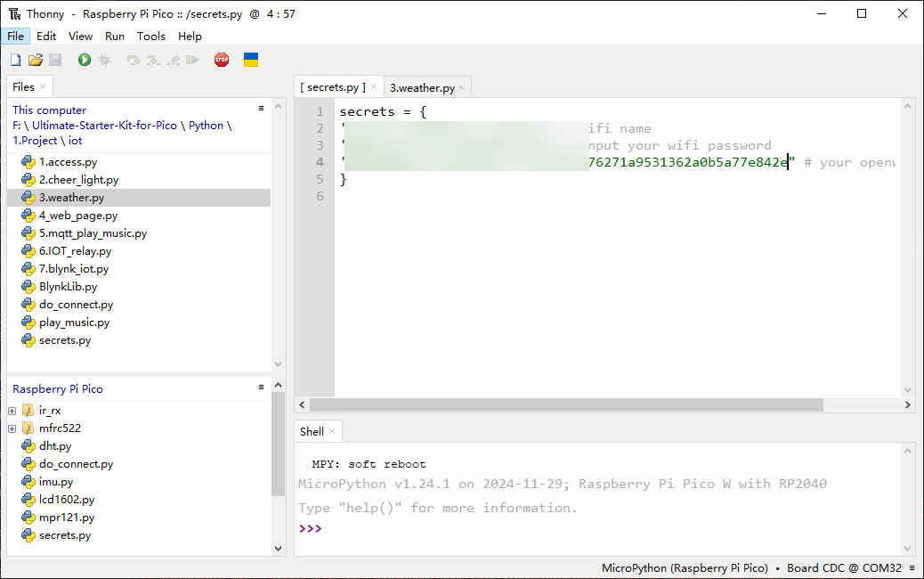Click the Step into toolbar icon
The image size is (924, 579).
(153, 60)
